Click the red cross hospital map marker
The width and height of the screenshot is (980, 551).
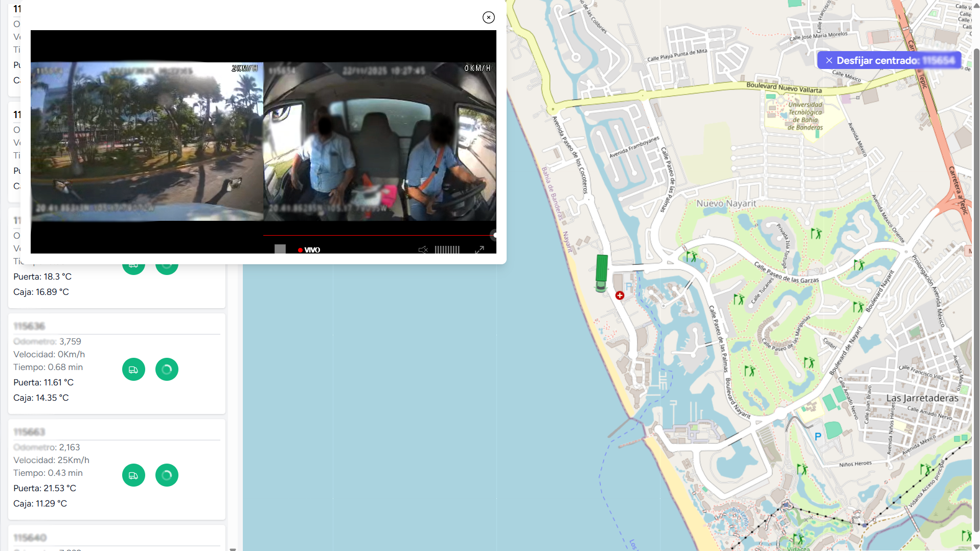tap(620, 295)
